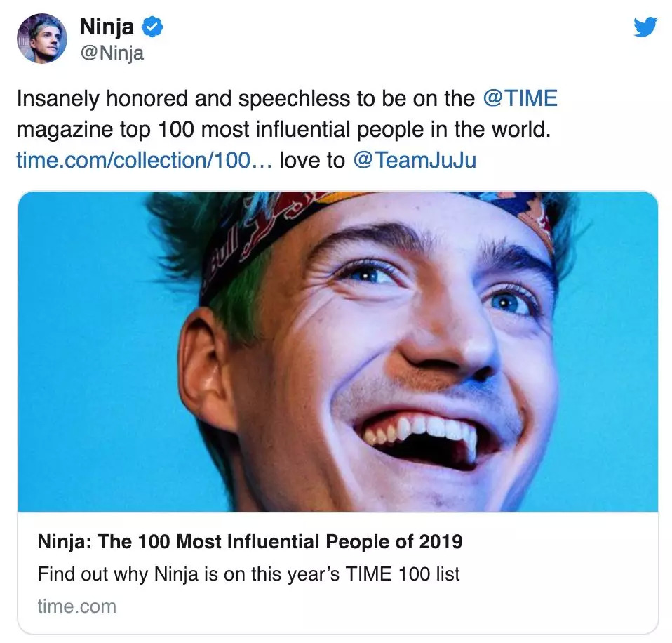Viewport: 672px width, 643px height.
Task: Click Ninja's round profile avatar
Action: pyautogui.click(x=43, y=39)
